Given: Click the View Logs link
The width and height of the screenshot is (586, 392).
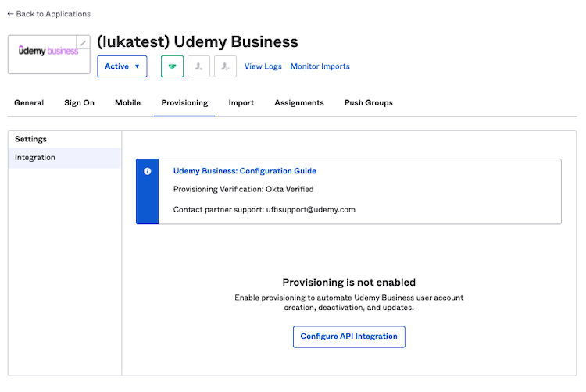Looking at the screenshot, I should pyautogui.click(x=263, y=66).
